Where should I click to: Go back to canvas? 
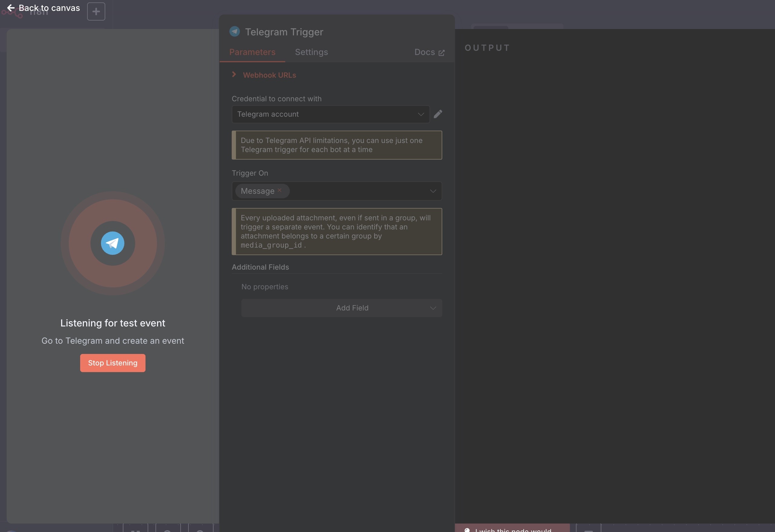(43, 8)
